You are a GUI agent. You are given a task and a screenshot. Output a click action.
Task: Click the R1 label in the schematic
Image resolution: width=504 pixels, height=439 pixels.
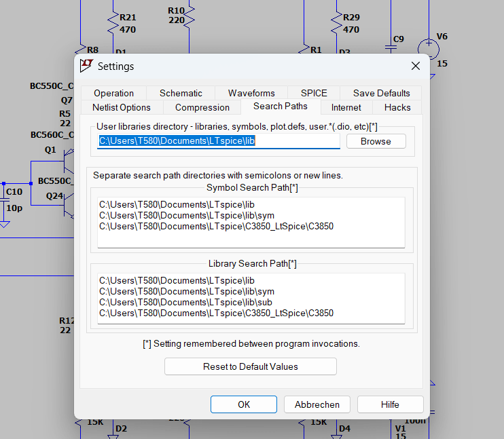tap(316, 50)
